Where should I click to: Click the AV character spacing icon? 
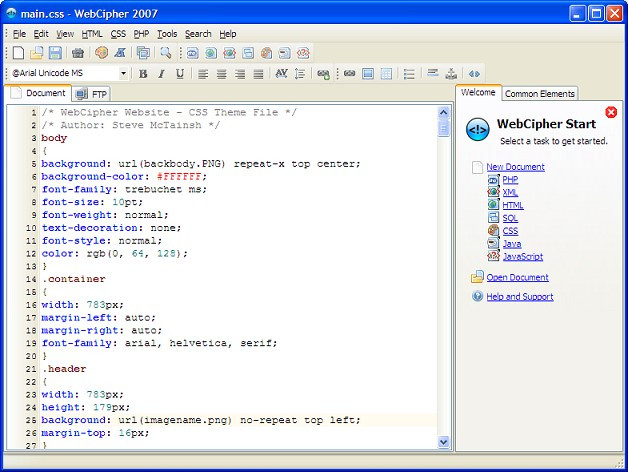(x=282, y=73)
